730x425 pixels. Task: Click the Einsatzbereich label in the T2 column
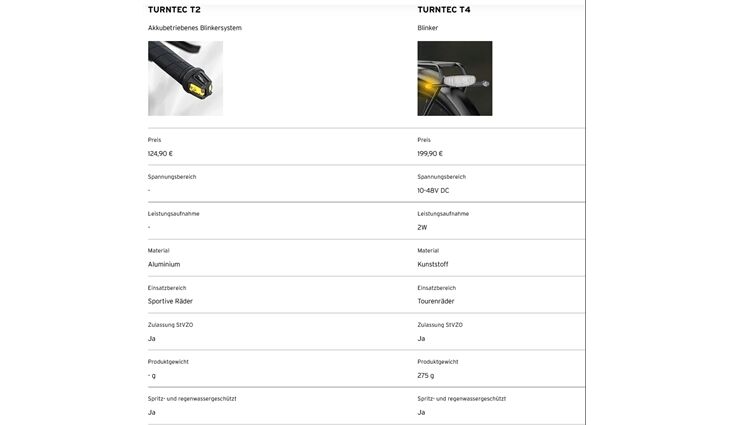pyautogui.click(x=167, y=288)
